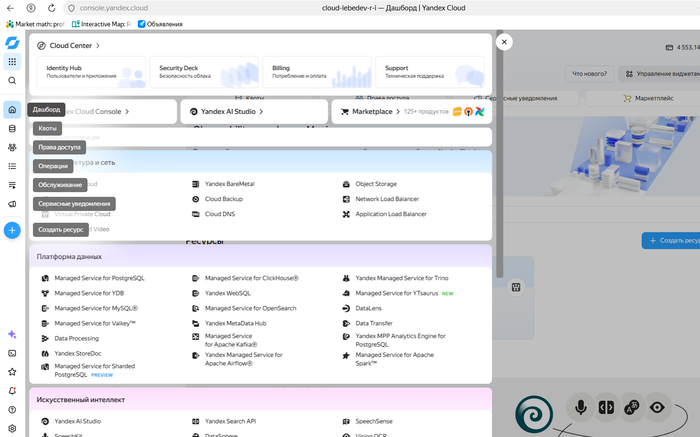
Task: Click the microphone icon in floating widget
Action: pyautogui.click(x=581, y=407)
